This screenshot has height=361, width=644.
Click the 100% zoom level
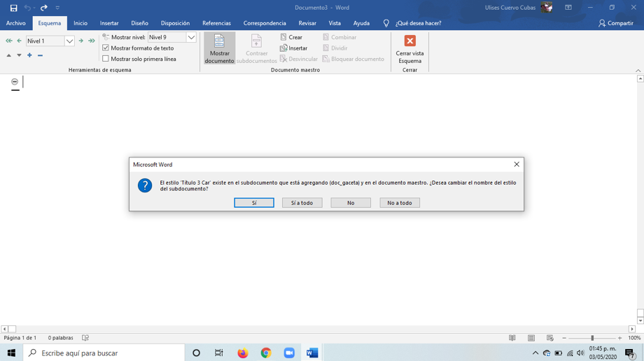(x=634, y=338)
